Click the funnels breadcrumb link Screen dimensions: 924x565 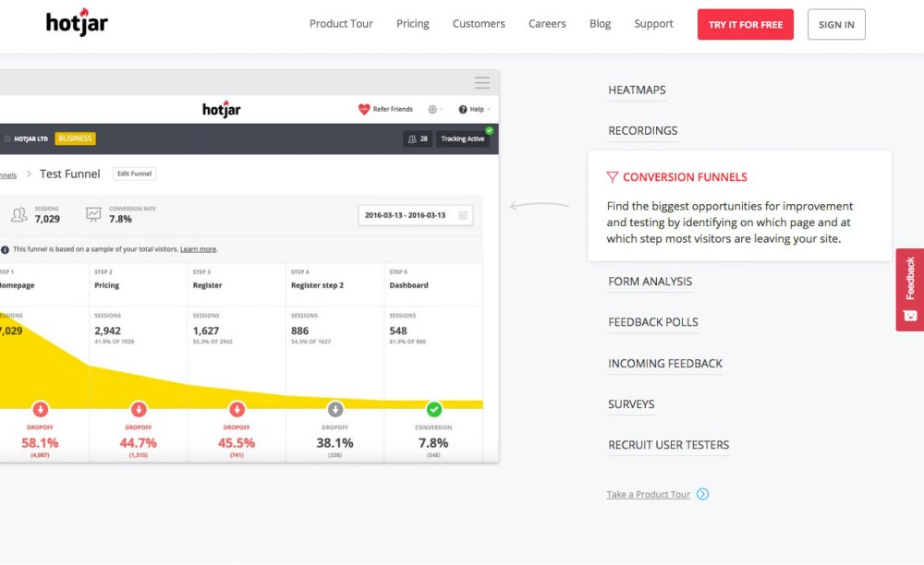click(x=8, y=175)
